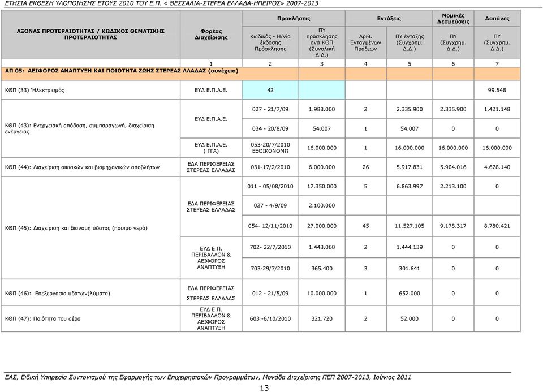Select 'ΚΘΠ (44): Διαχείριση οικιακών' row label
The image size is (543, 392).
82,167
